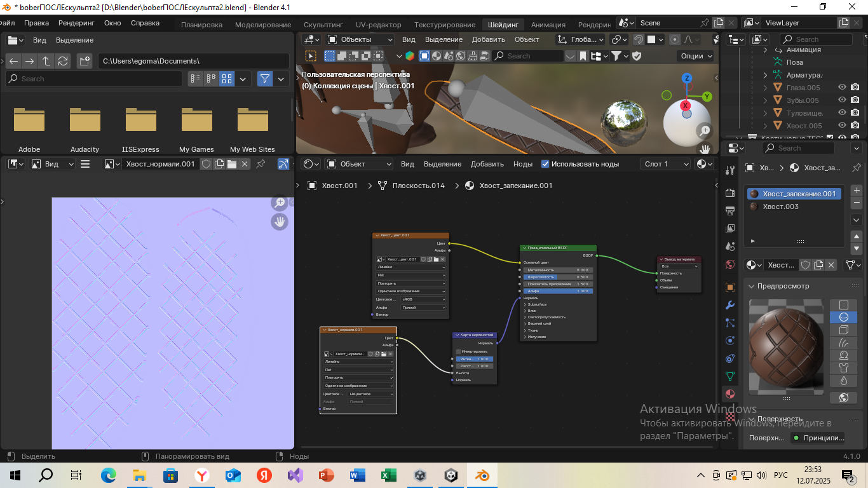Viewport: 868px width, 488px height.
Task: Open image file for Хвост_цвет.001 node
Action: pyautogui.click(x=436, y=259)
